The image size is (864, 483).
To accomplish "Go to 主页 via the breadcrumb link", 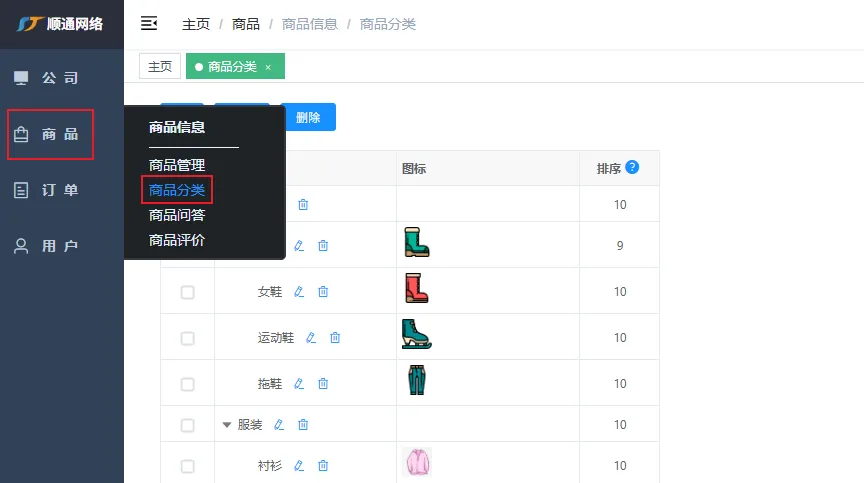I will click(196, 24).
